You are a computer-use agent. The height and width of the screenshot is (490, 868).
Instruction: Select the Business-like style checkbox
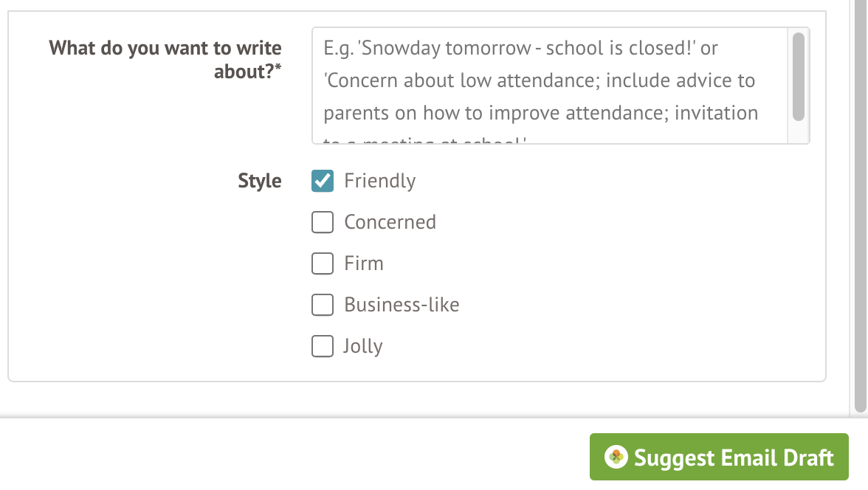click(x=323, y=305)
